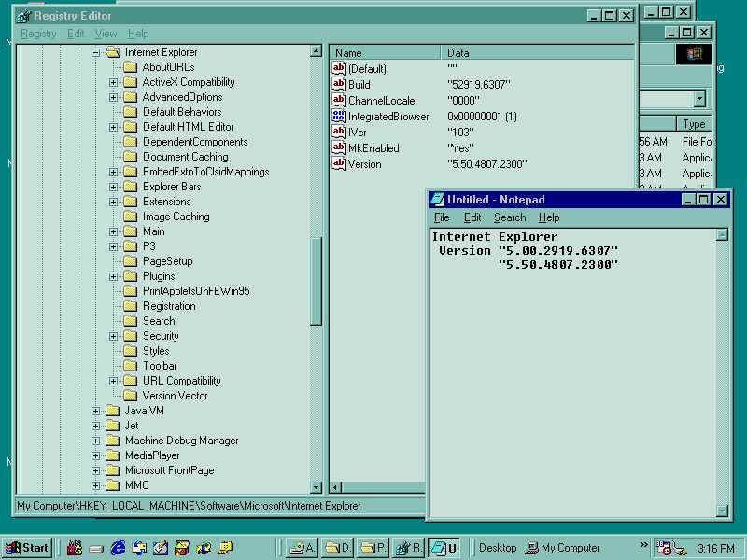Select the MediaPlayer key
The height and width of the screenshot is (560, 747).
click(x=152, y=455)
